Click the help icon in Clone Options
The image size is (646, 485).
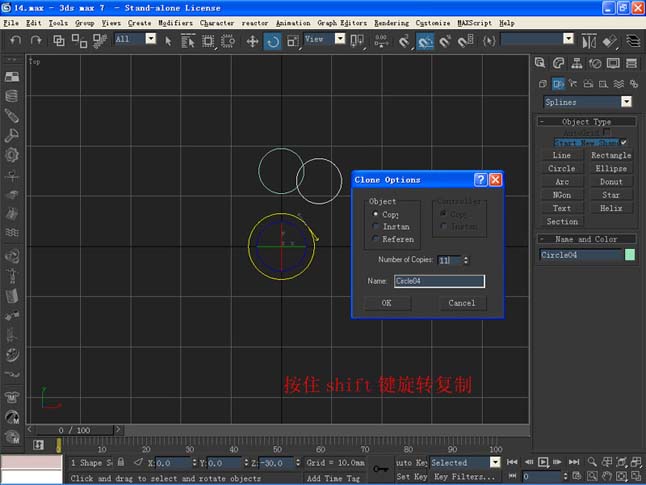[480, 180]
